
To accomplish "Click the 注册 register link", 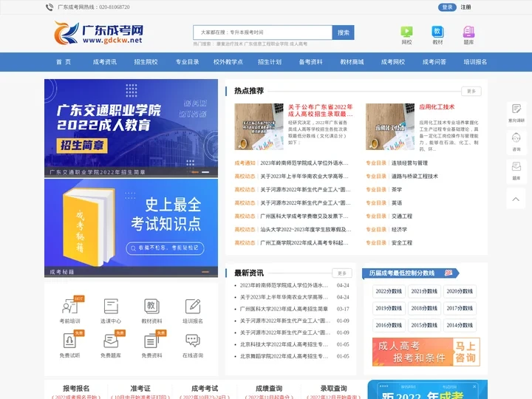I will click(x=465, y=7).
